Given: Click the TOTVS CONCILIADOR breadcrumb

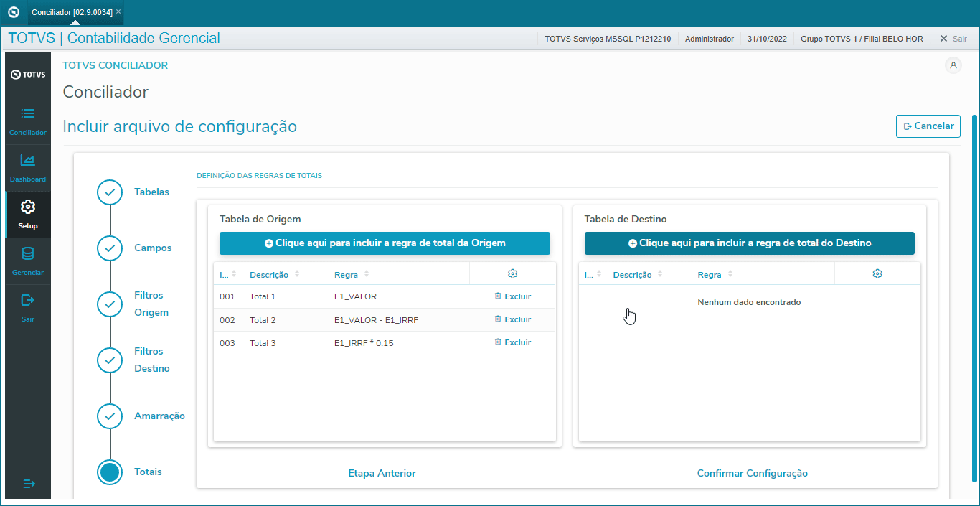Looking at the screenshot, I should tap(116, 65).
